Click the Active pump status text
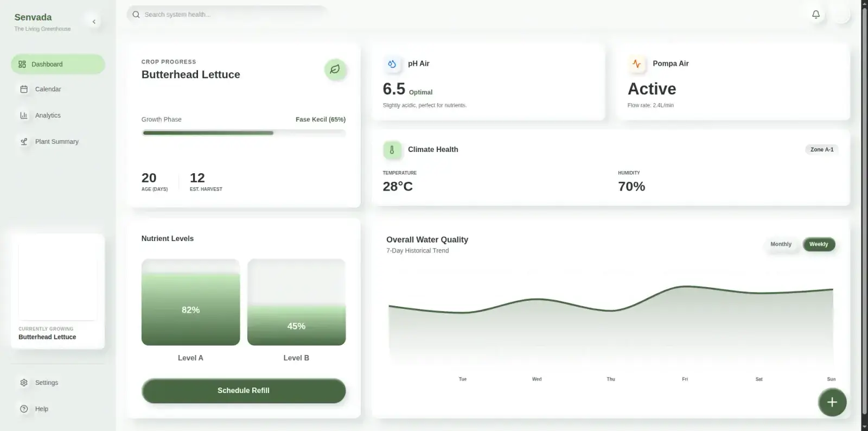 coord(652,89)
